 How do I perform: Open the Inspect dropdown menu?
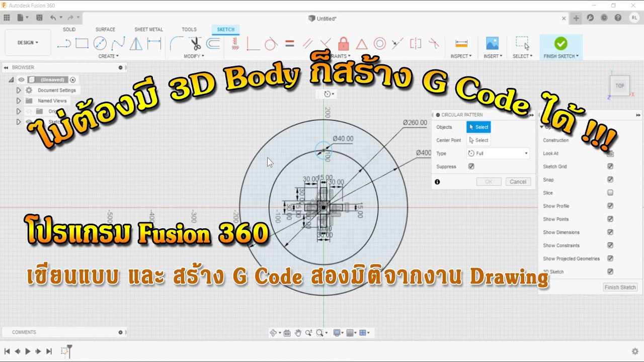point(461,56)
